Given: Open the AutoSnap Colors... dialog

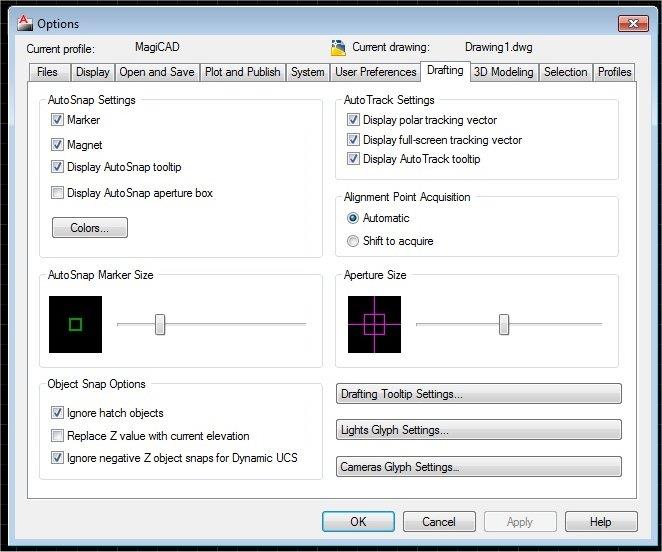Looking at the screenshot, I should (90, 228).
